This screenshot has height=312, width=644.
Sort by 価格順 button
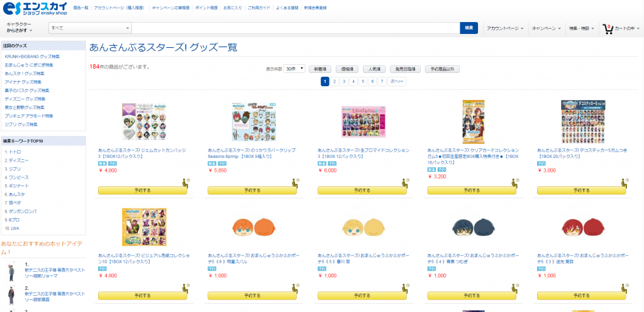click(347, 69)
